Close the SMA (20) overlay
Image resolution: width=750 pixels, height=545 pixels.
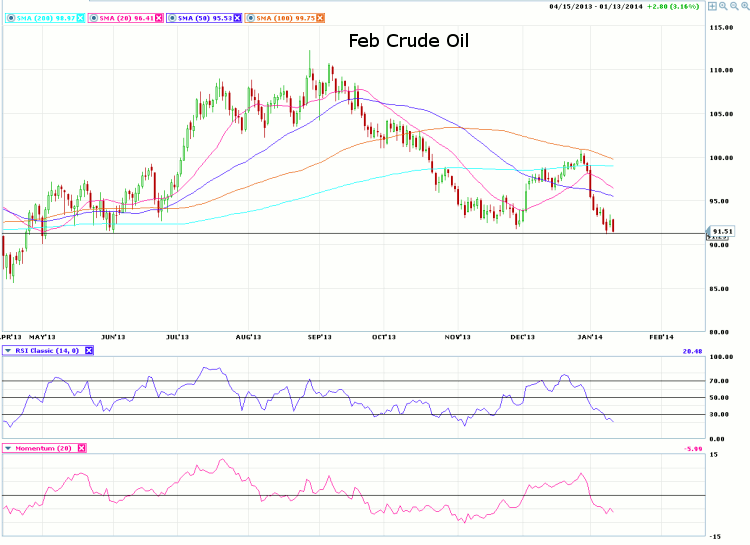point(157,18)
